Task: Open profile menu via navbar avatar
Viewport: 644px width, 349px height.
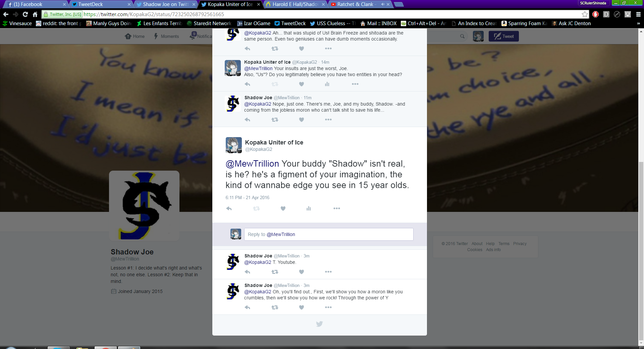Action: click(478, 36)
